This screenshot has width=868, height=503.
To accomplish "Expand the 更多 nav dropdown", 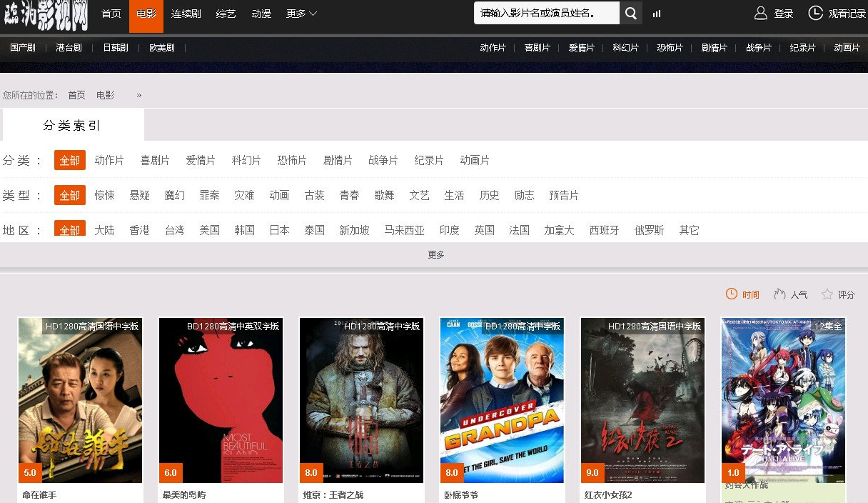I will (301, 14).
